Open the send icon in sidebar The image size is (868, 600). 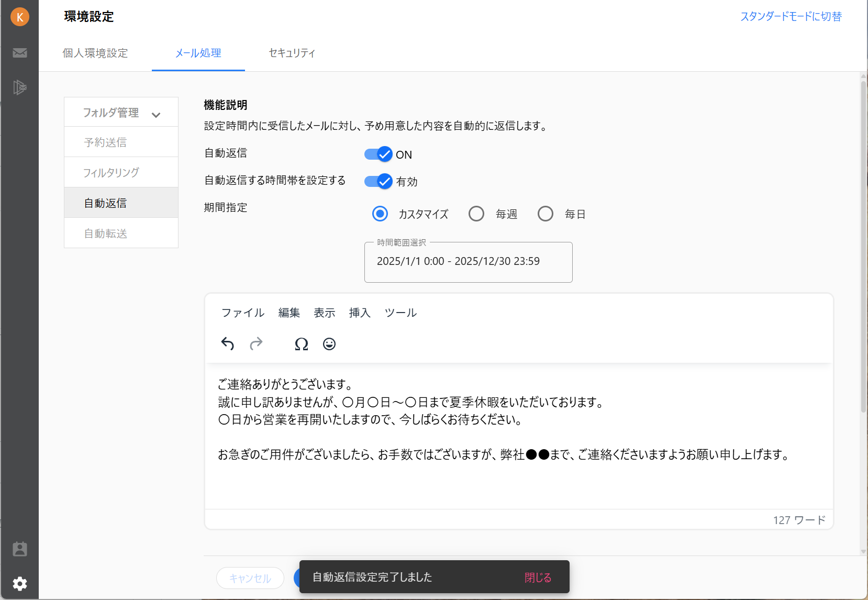pos(20,87)
